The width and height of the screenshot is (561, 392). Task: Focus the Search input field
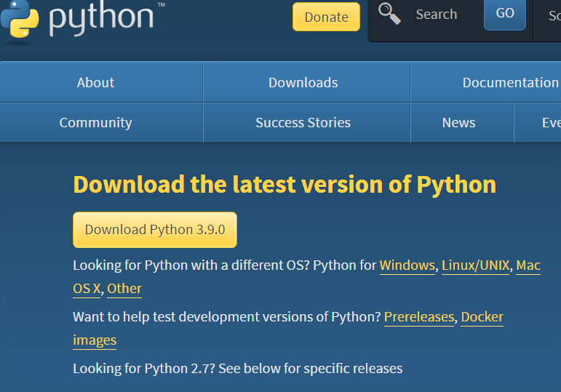[445, 15]
